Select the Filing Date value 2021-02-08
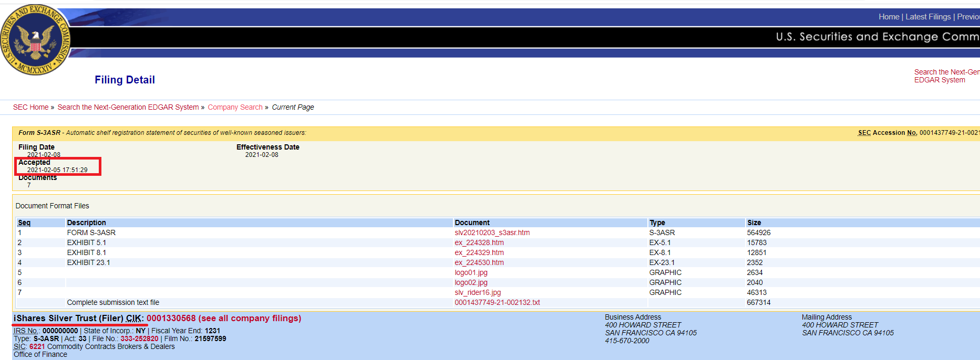Viewport: 980px width, 360px height. (x=44, y=155)
